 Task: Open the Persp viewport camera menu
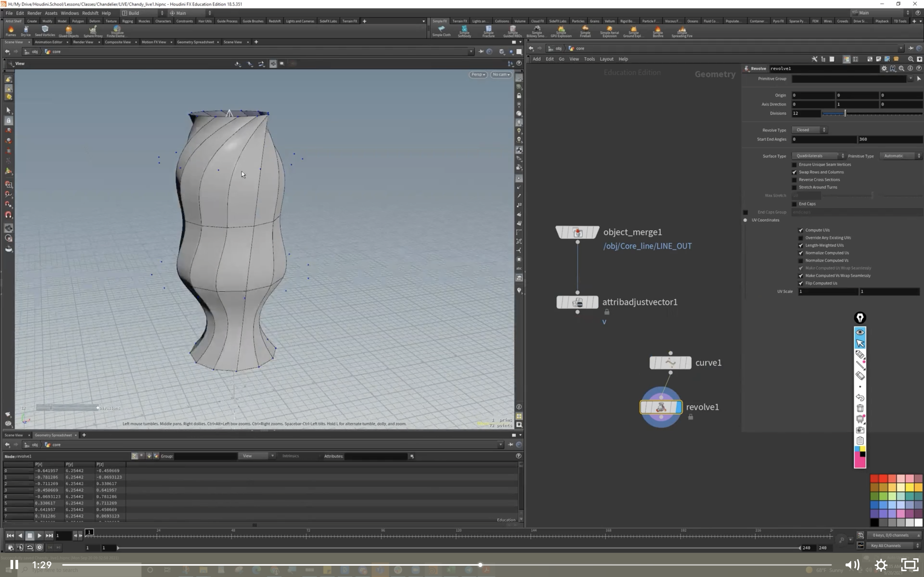click(478, 75)
